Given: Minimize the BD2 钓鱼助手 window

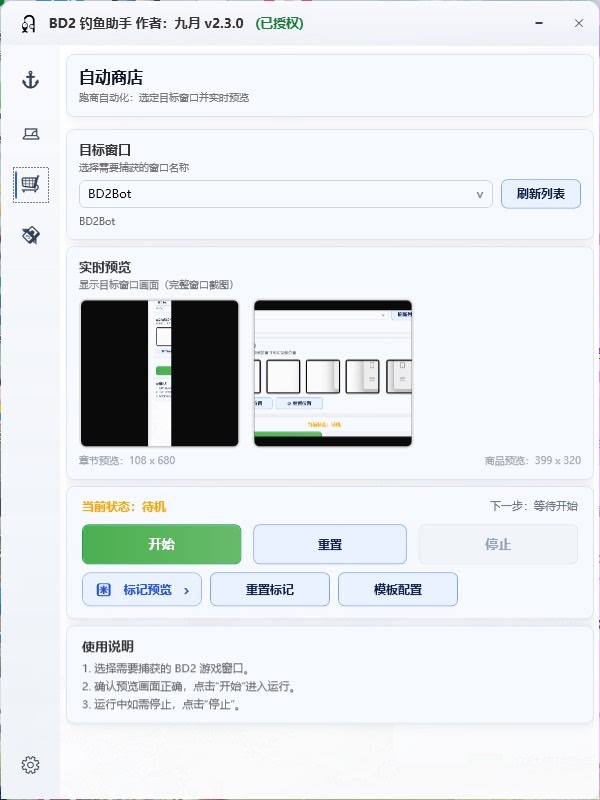Looking at the screenshot, I should pyautogui.click(x=539, y=23).
